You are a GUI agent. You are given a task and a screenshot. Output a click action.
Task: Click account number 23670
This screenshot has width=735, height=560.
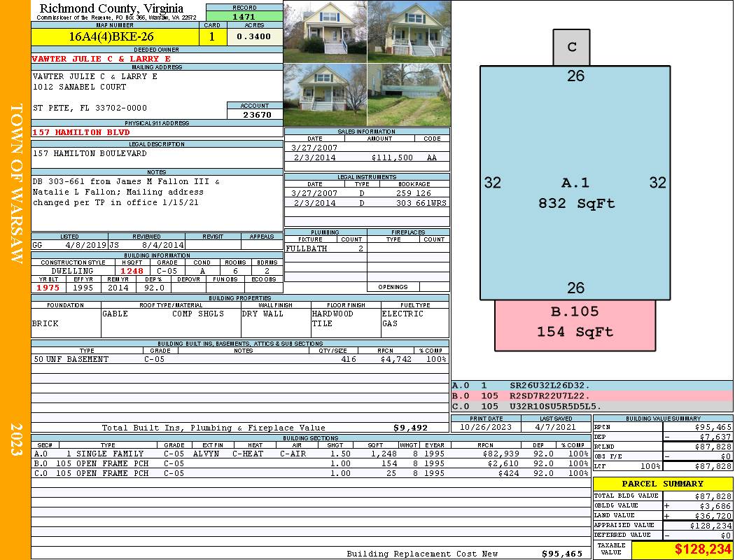[x=257, y=114]
